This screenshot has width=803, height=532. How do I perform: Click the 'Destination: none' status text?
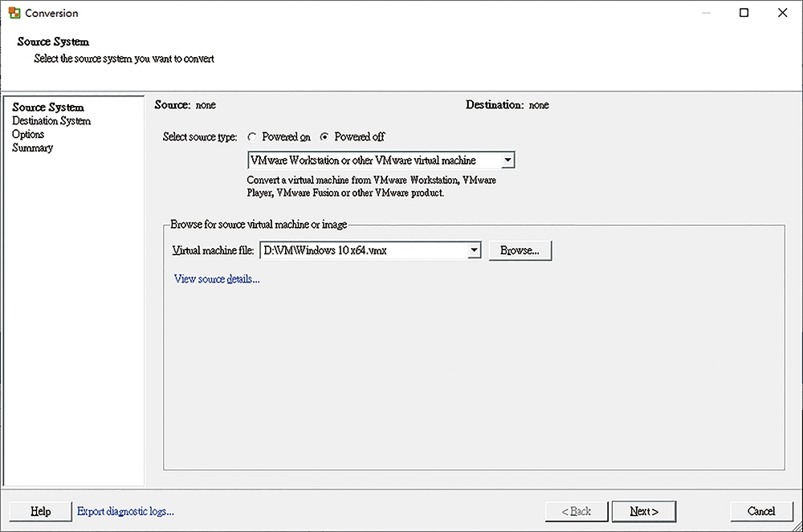point(507,105)
